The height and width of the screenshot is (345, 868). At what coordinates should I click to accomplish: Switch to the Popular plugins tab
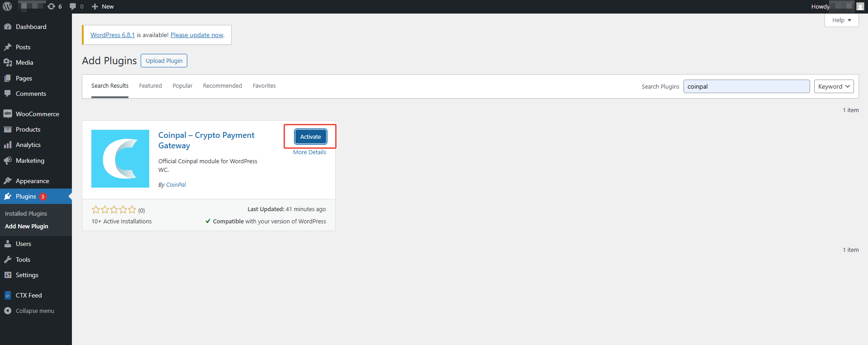(182, 86)
